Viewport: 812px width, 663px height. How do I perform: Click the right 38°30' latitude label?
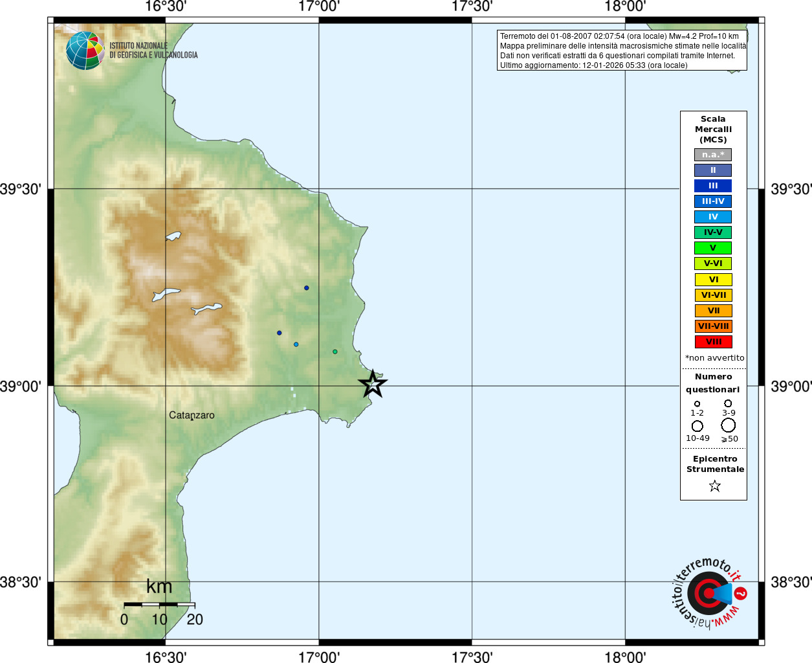coord(791,582)
